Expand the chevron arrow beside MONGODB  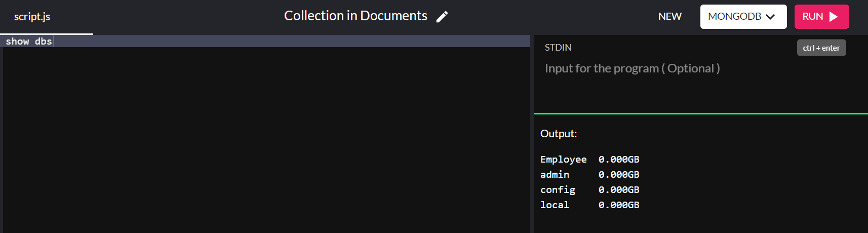click(x=771, y=17)
